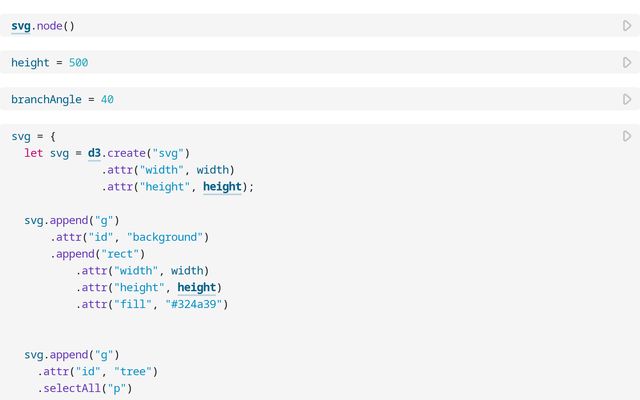
Task: Run the svg.node() cell
Action: 627,26
